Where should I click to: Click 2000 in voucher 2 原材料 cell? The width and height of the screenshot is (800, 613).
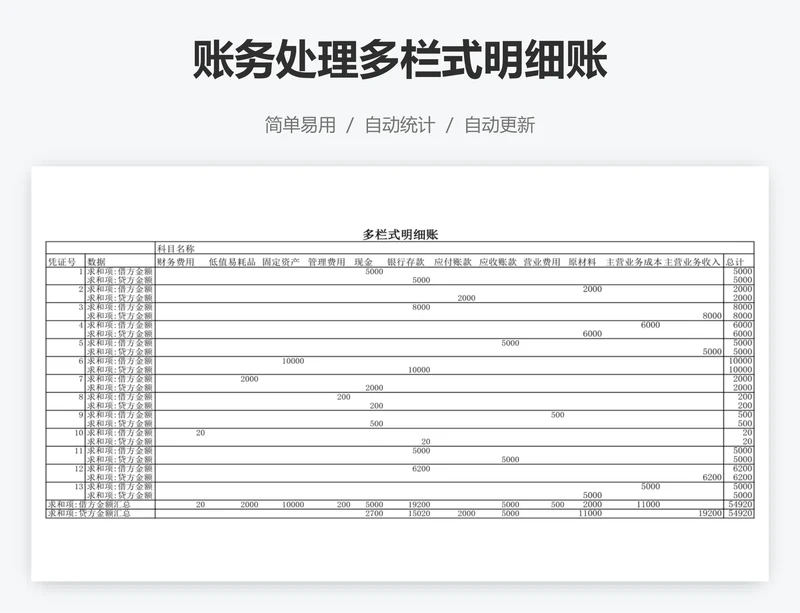592,289
